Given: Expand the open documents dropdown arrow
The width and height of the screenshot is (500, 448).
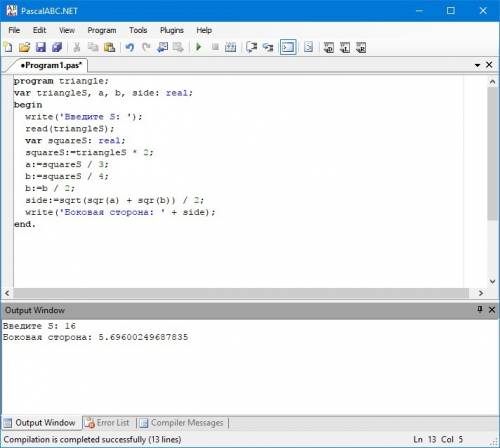Looking at the screenshot, I should coord(477,65).
